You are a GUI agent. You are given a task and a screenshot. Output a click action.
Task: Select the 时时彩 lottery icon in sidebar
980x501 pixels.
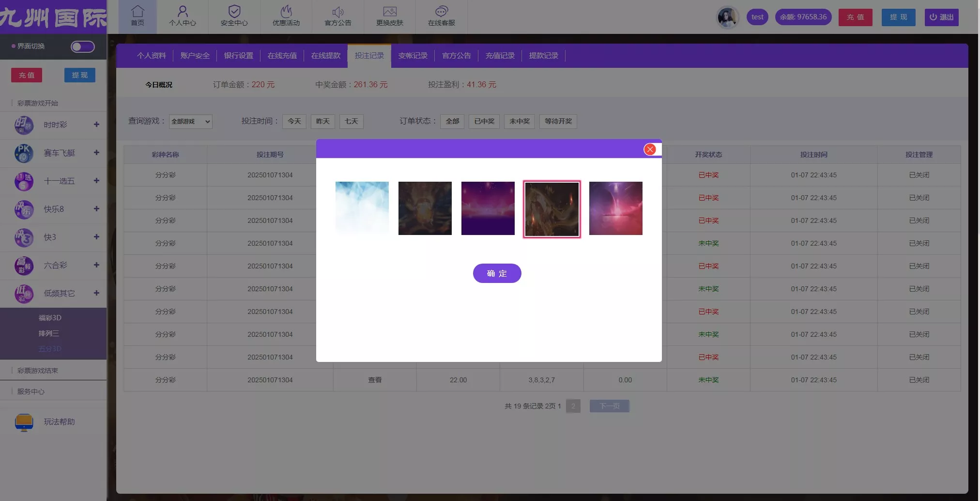[x=24, y=125]
